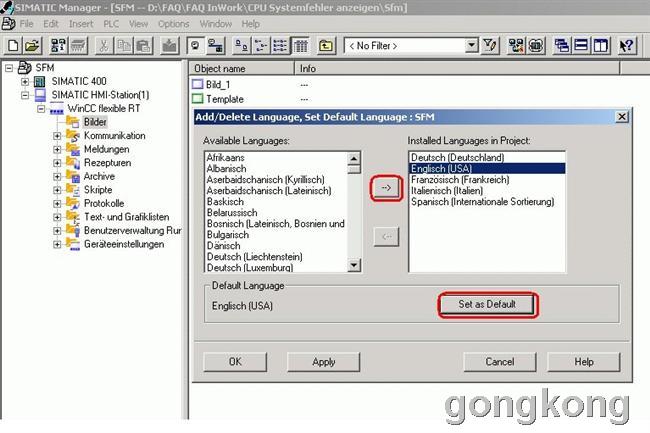Click the Open project folder icon

coord(32,46)
